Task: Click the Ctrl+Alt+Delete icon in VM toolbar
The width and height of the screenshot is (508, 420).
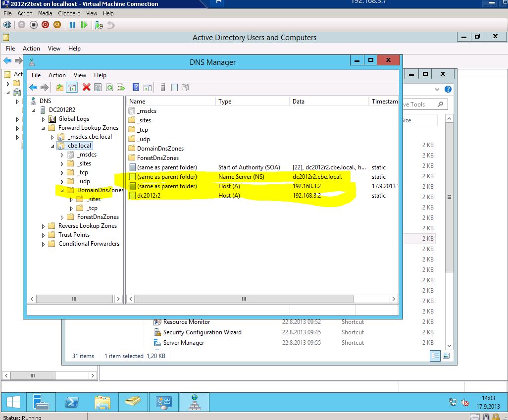Action: point(7,25)
